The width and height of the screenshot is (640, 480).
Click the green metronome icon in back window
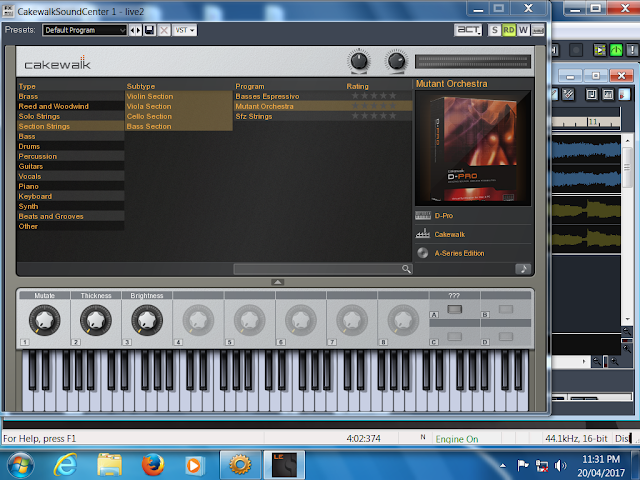coord(616,50)
